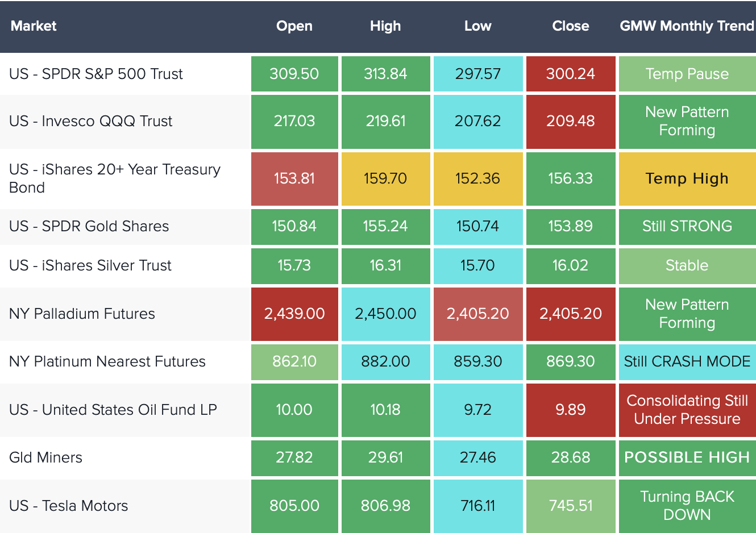
Task: Click the GMW Monthly Trend header
Action: [x=687, y=26]
